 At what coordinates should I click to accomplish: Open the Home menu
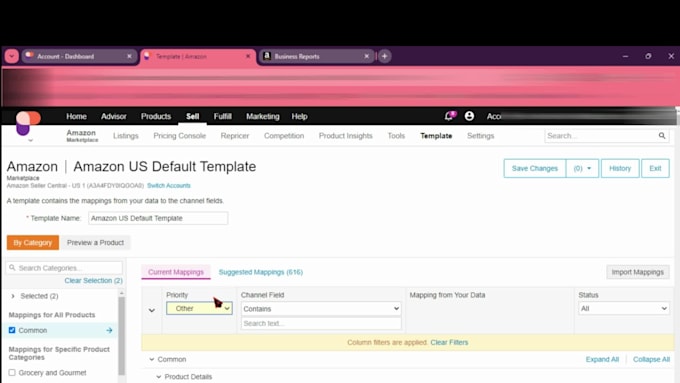coord(76,116)
